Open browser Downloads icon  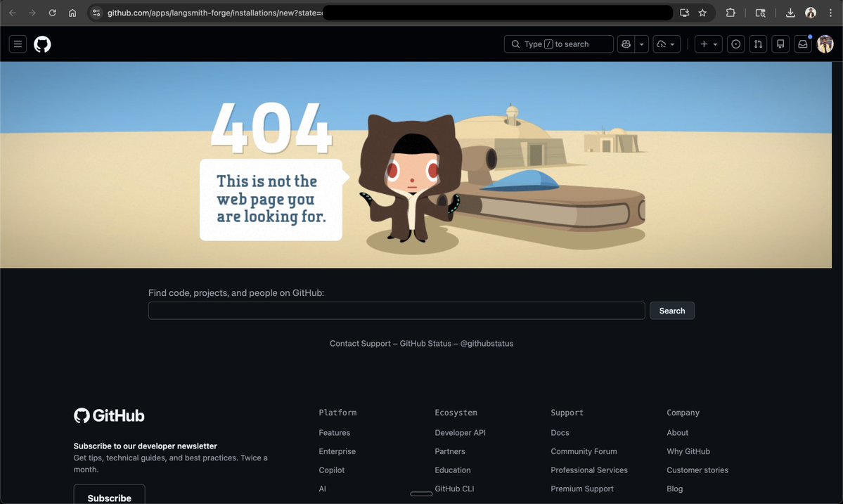tap(790, 13)
